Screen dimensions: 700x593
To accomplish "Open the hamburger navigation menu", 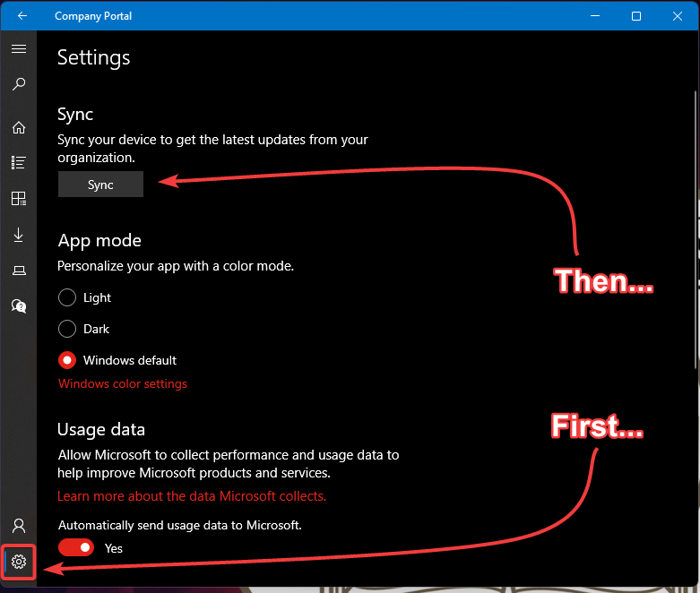I will pyautogui.click(x=19, y=48).
